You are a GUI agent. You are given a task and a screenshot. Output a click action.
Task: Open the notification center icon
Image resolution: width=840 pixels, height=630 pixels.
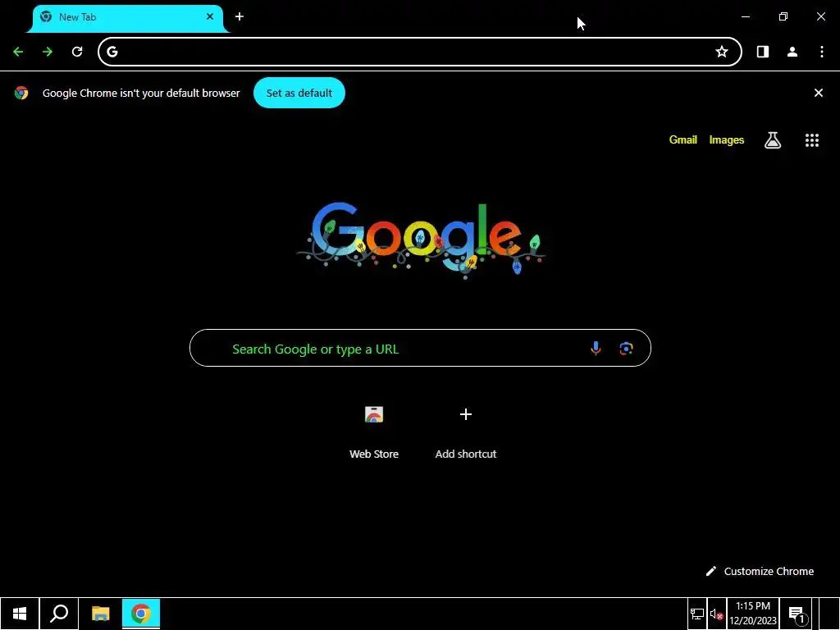tap(797, 614)
